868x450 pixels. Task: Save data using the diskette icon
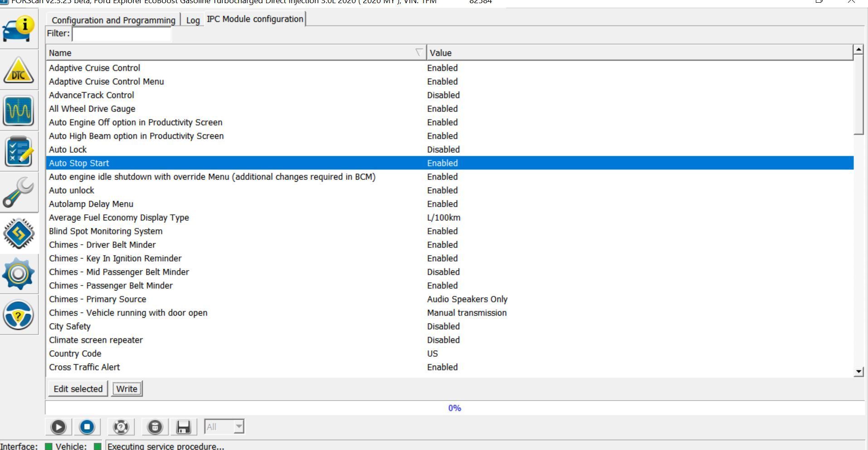(184, 426)
